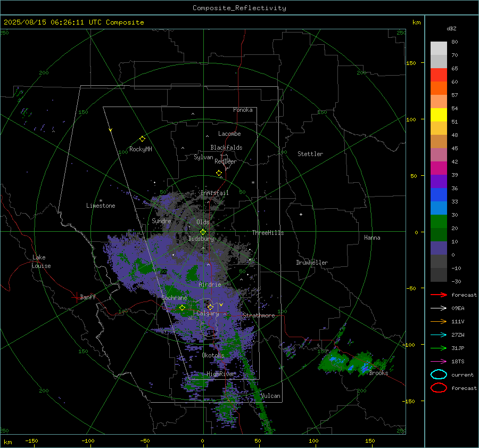Click the red forecast arrow legend icon
479x448 pixels.
(x=439, y=295)
